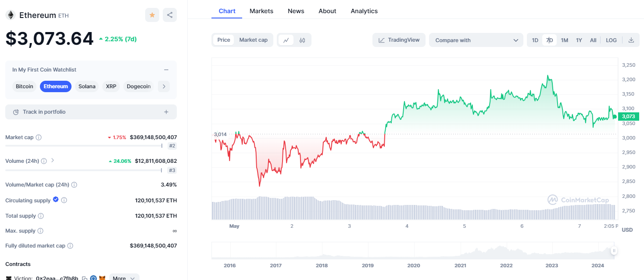Click the 3,073 current price label
This screenshot has width=644, height=280.
coord(629,116)
